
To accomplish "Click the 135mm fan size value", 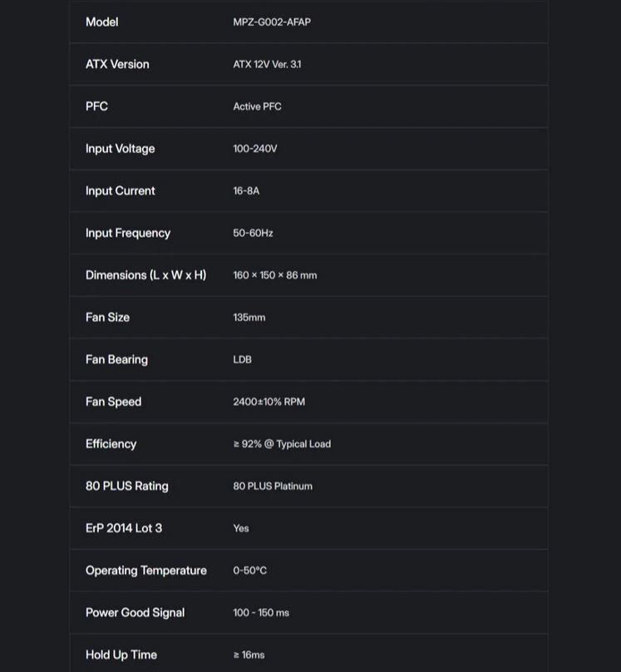I will point(249,318).
